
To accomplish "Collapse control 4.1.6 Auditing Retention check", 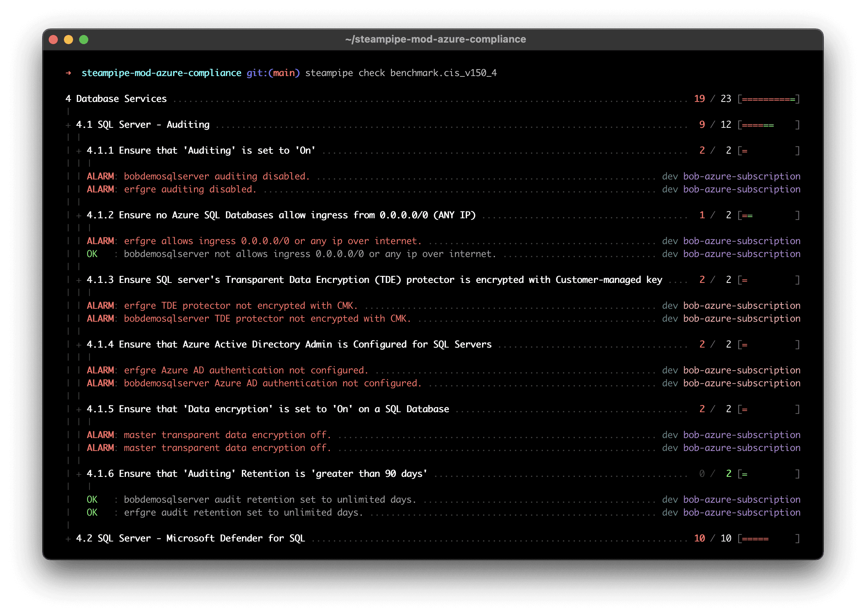I will click(x=79, y=473).
